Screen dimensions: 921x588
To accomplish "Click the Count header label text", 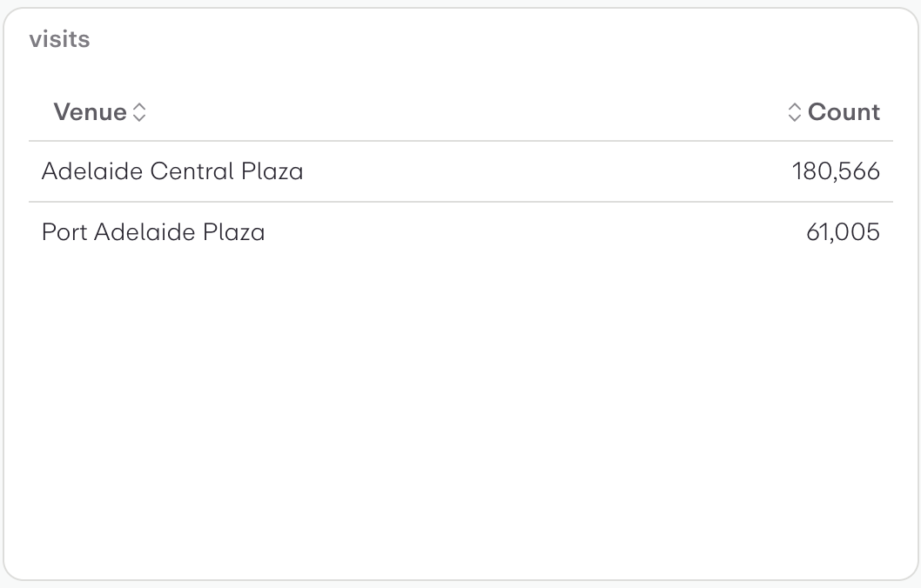I will coord(844,112).
